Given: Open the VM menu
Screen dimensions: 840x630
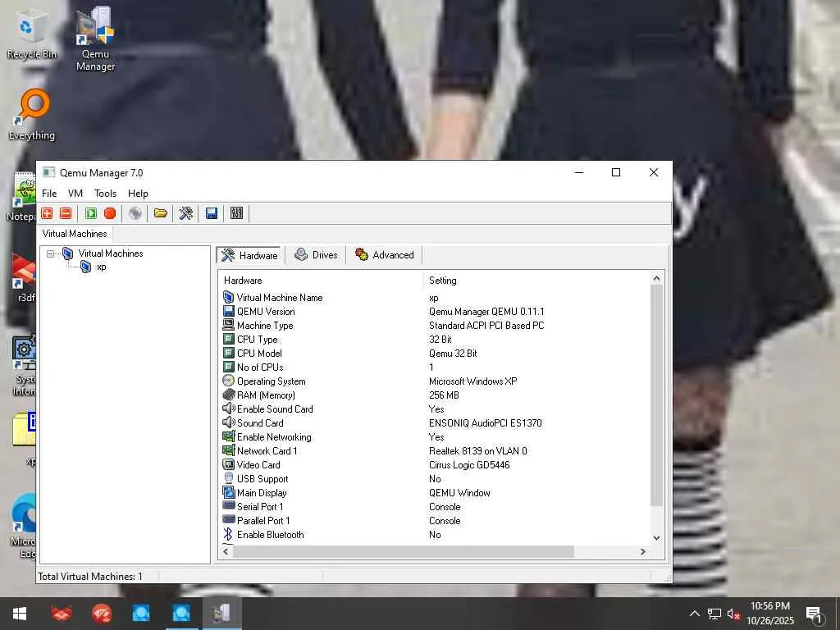Looking at the screenshot, I should point(75,194).
